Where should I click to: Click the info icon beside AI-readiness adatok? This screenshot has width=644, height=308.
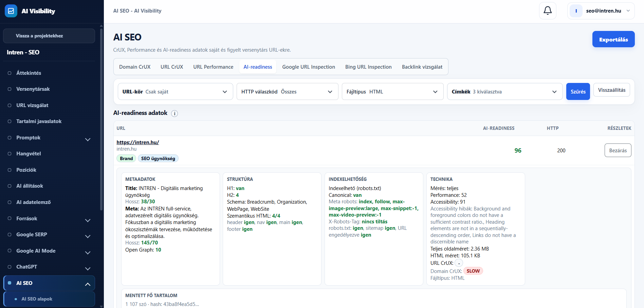click(x=174, y=114)
